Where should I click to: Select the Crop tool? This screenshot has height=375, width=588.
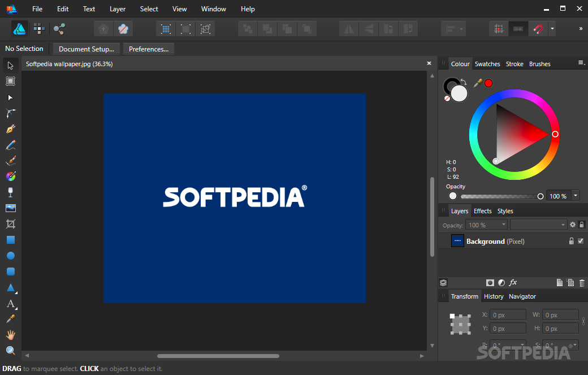click(11, 224)
